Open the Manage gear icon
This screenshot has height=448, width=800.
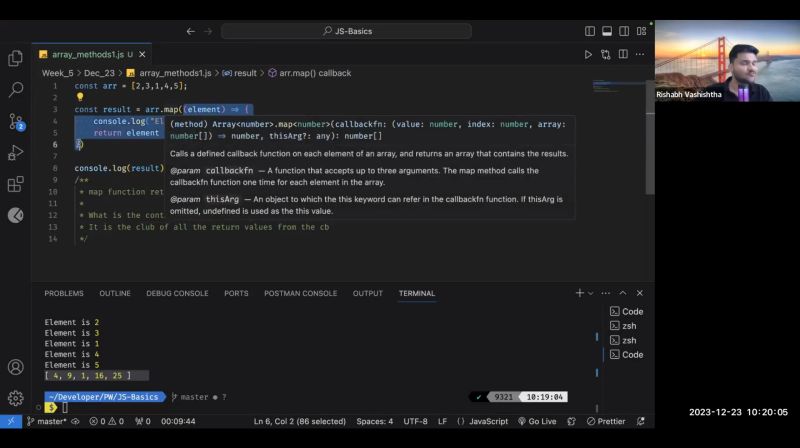(x=15, y=398)
